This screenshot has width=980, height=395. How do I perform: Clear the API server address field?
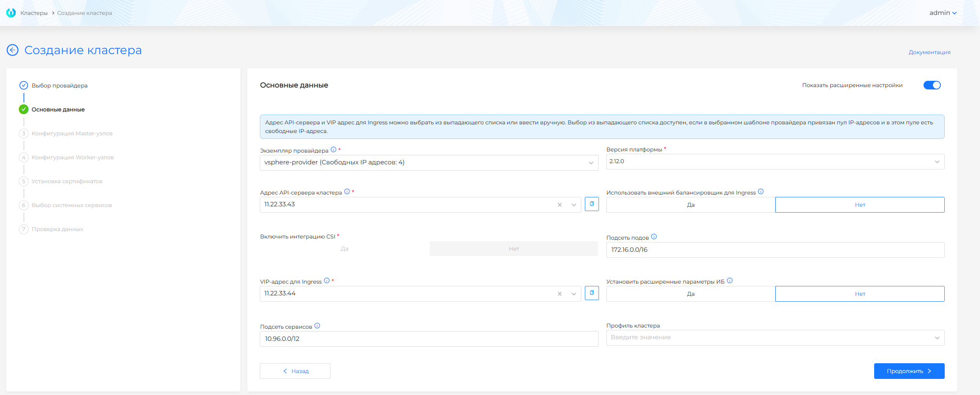pos(559,205)
